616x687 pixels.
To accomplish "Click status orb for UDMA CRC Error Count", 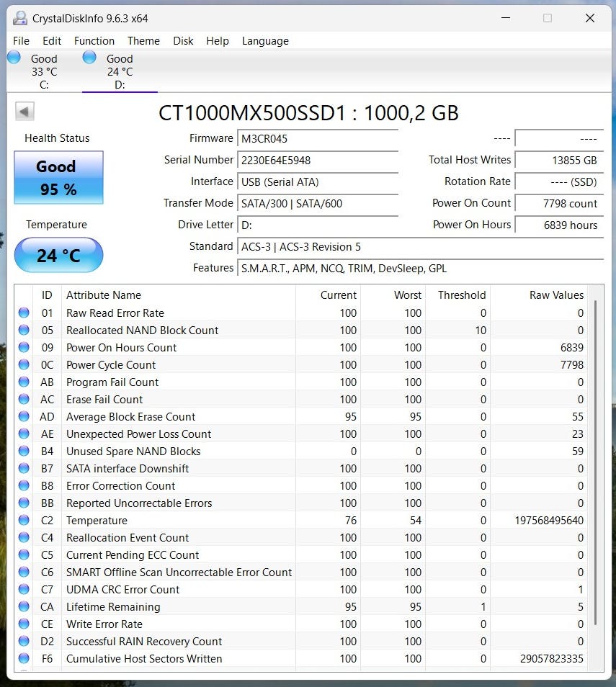I will pyautogui.click(x=24, y=589).
